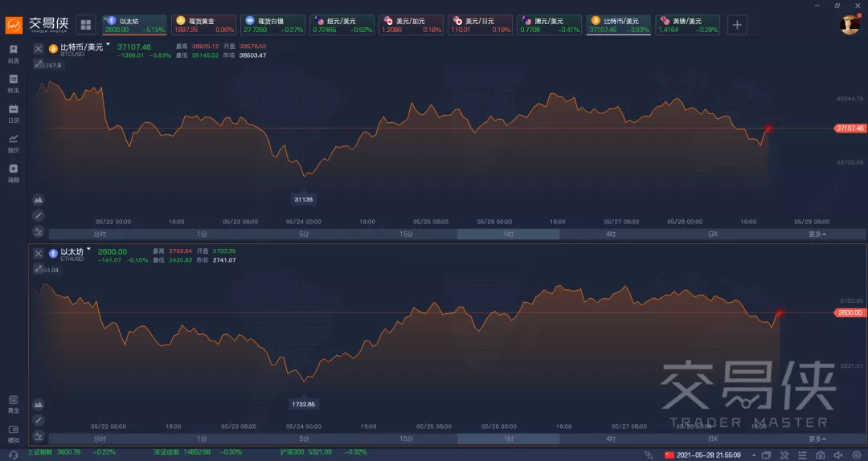Open the user avatar profile
Viewport: 868px width, 461px height.
coord(850,25)
